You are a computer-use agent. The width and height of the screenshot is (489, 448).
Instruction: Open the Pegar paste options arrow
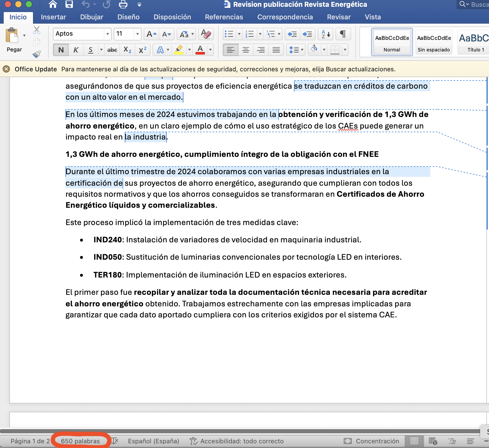click(24, 35)
